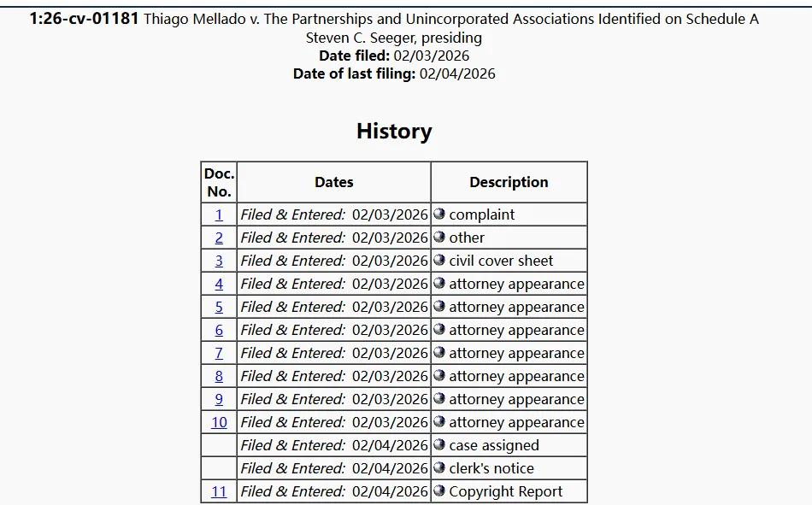This screenshot has width=812, height=505.
Task: Click the globe icon in the 'other' row
Action: click(439, 238)
